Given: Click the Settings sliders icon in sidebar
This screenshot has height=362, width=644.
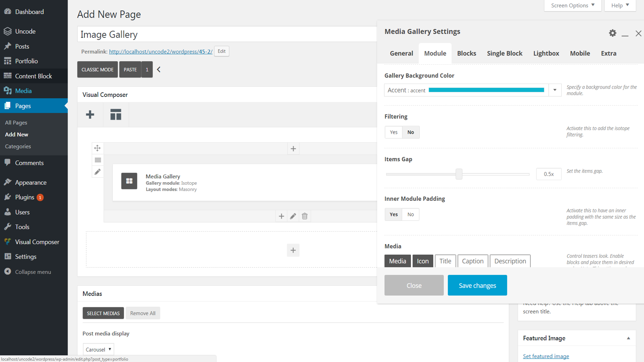Looking at the screenshot, I should pyautogui.click(x=8, y=257).
